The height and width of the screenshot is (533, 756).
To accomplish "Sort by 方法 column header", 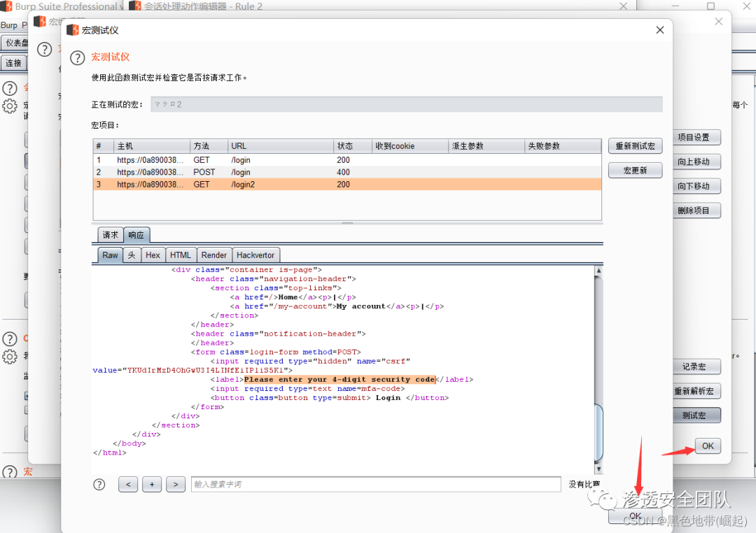I will [209, 146].
